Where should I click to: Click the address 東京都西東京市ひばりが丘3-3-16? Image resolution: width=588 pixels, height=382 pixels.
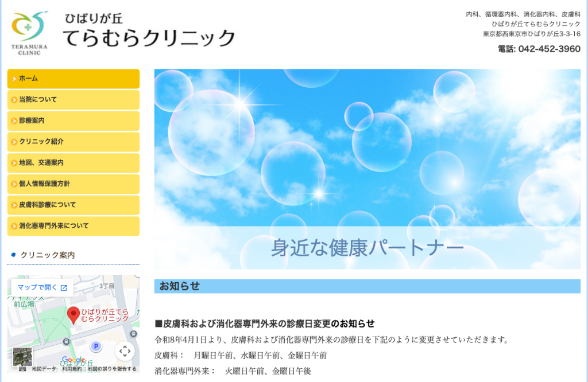pos(531,34)
